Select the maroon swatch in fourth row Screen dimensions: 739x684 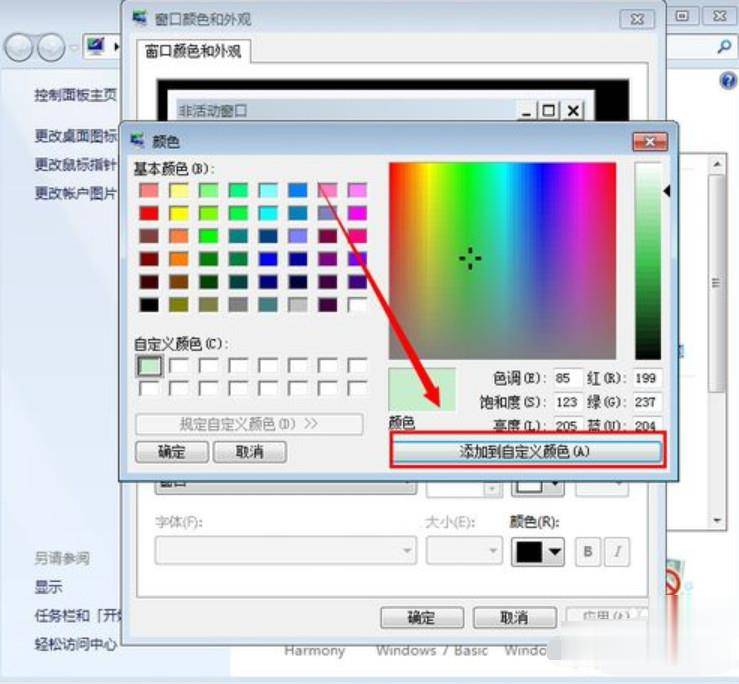pyautogui.click(x=149, y=259)
